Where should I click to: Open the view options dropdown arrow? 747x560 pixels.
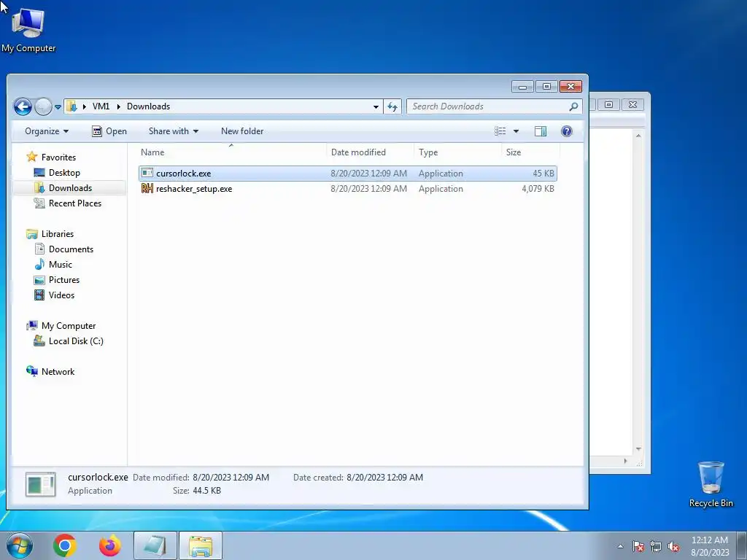pyautogui.click(x=516, y=131)
